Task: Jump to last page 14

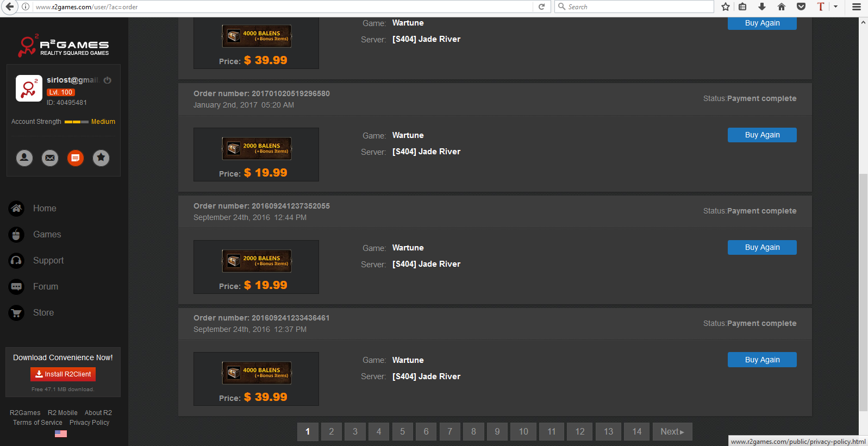Action: pyautogui.click(x=637, y=432)
